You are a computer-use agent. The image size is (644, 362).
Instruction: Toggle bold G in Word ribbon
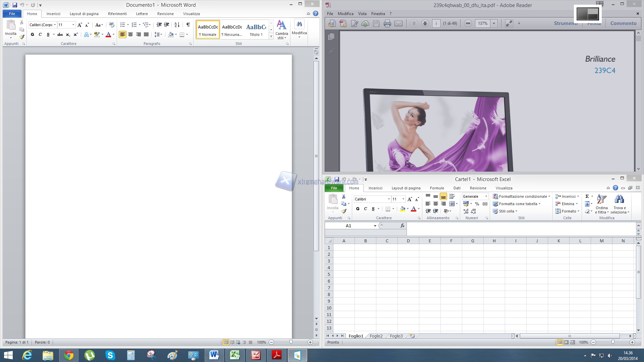(x=32, y=35)
